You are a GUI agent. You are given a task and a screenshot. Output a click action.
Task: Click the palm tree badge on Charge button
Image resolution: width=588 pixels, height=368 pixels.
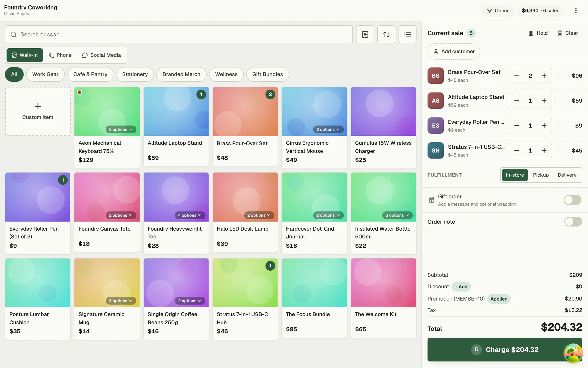(573, 353)
